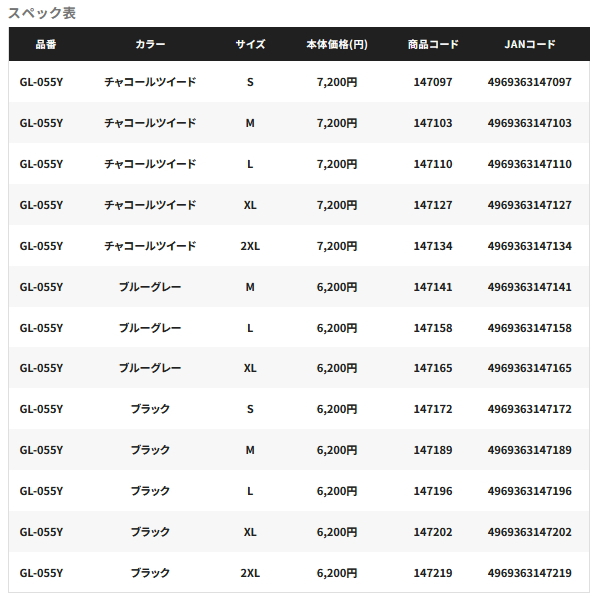Select JAN code 4969363147165
Screen dimensions: 600x600
tap(530, 368)
